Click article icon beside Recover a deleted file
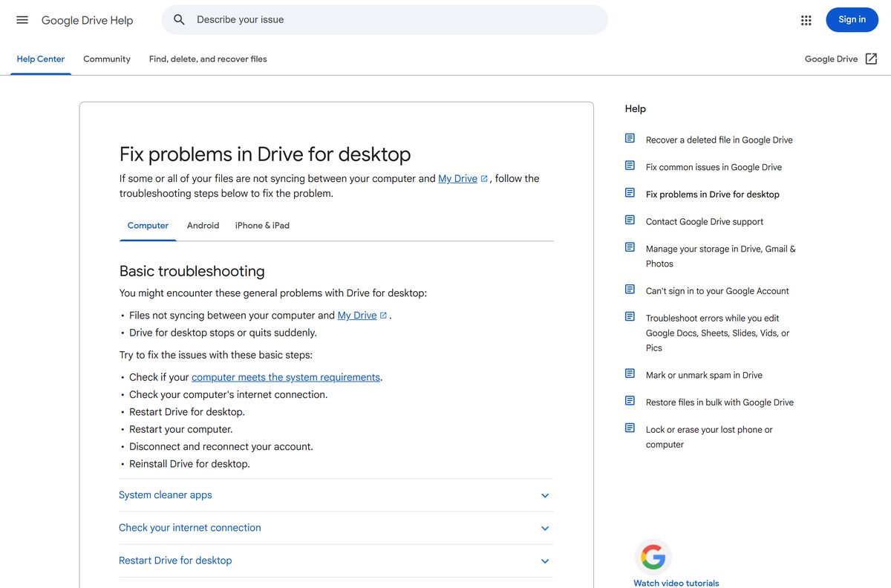Screen dimensions: 891x588 [630, 138]
